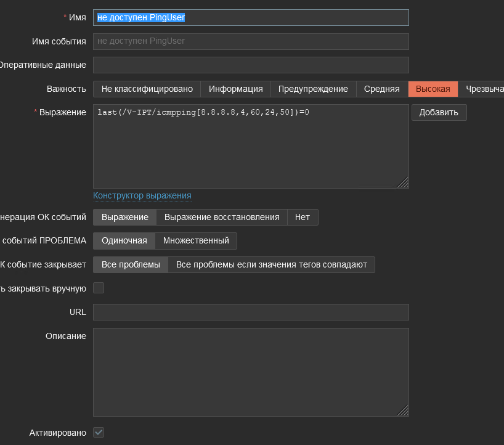
Task: Click inside the Описание description text area
Action: [251, 372]
